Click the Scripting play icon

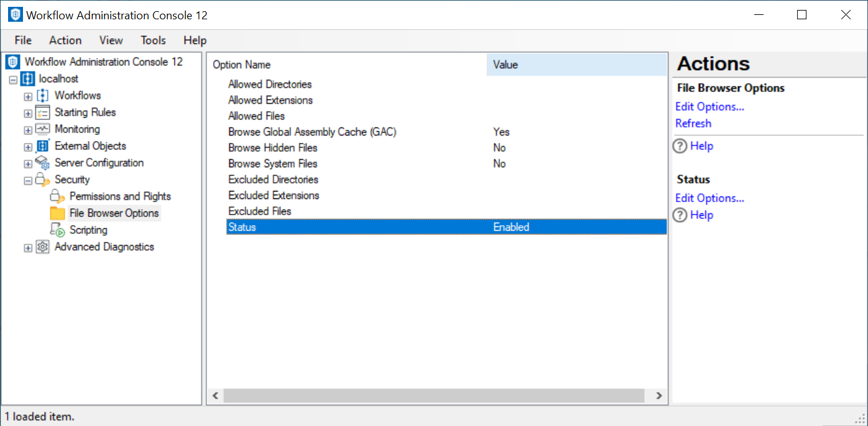click(57, 230)
